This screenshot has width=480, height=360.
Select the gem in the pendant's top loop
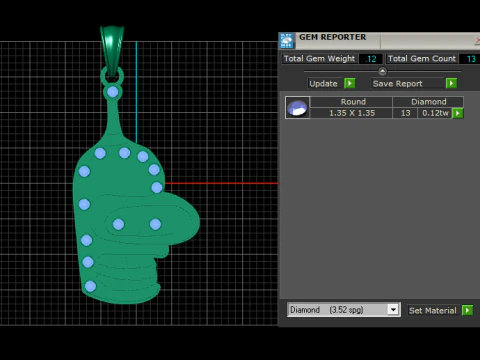pos(113,92)
